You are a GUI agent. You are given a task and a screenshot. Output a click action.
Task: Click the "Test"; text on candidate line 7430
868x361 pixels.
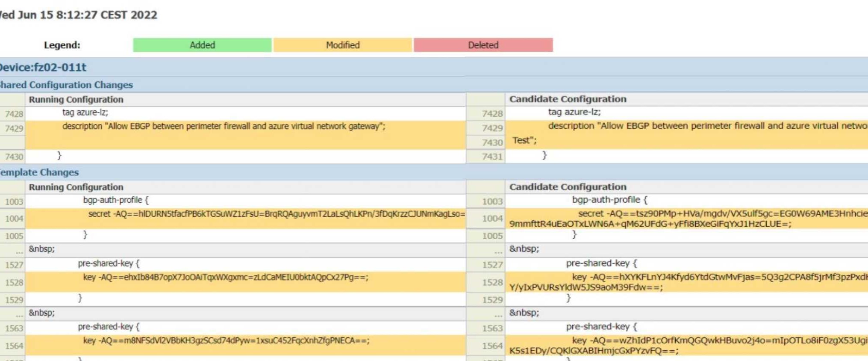[x=524, y=140]
